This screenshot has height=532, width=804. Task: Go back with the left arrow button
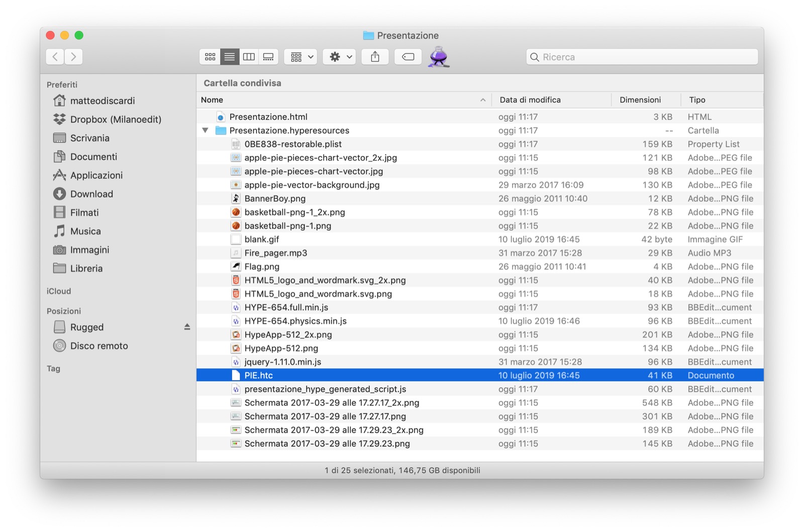[x=55, y=57]
